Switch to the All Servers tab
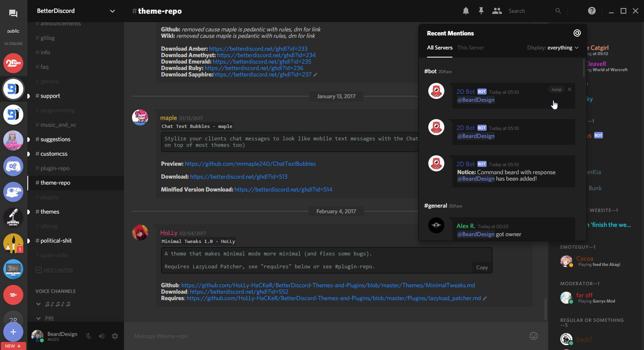 click(x=440, y=47)
